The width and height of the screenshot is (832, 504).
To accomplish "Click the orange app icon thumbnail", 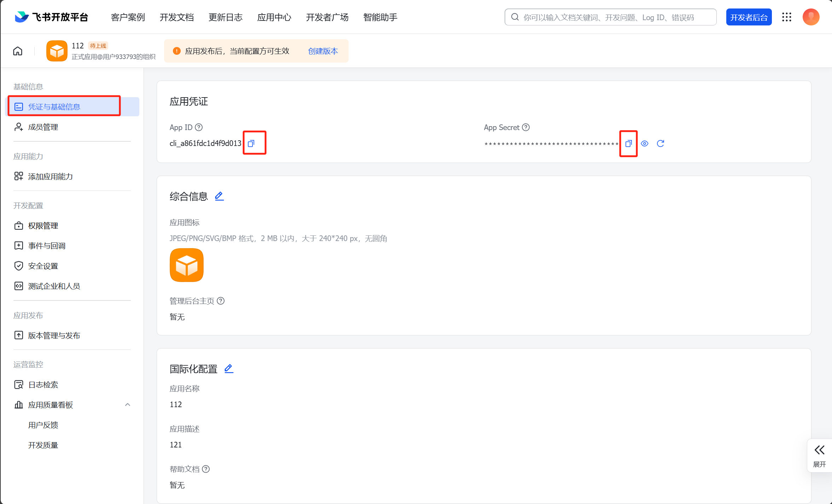I will tap(187, 265).
